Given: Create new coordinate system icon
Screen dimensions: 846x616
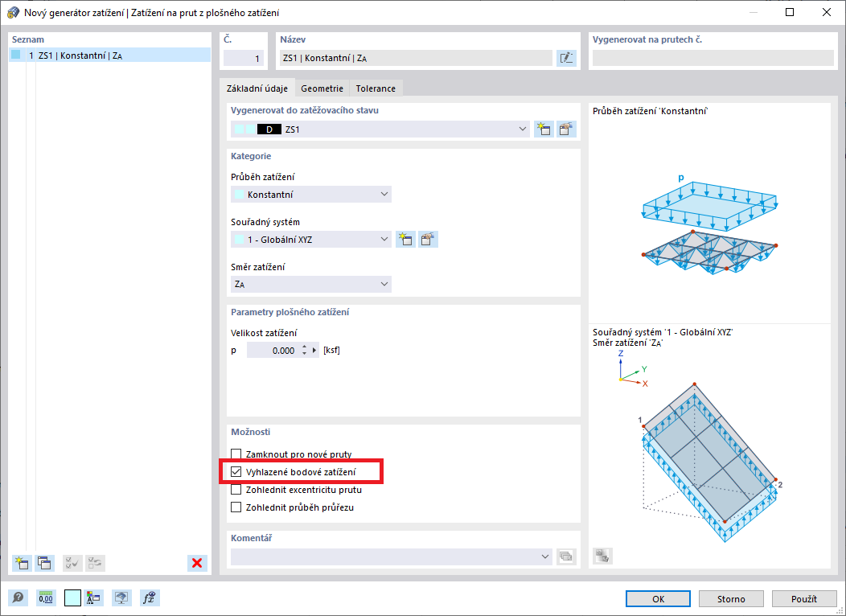Looking at the screenshot, I should coord(405,239).
